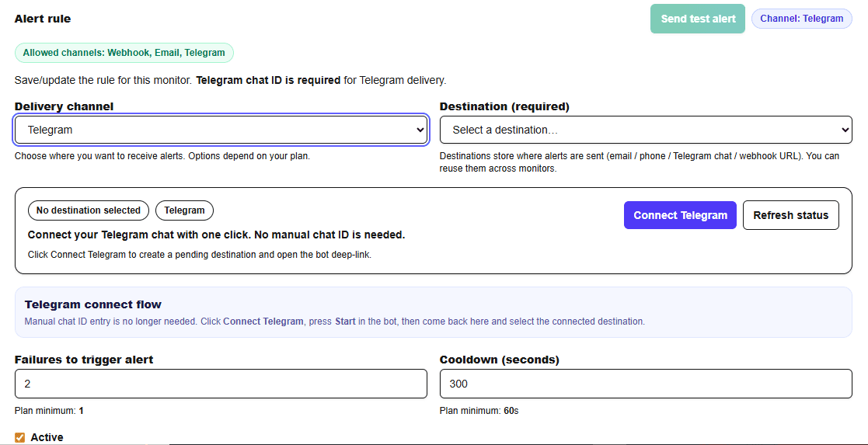This screenshot has height=445, width=868.
Task: Click the 'Connect your Telegram chat with one click' text
Action: [217, 235]
